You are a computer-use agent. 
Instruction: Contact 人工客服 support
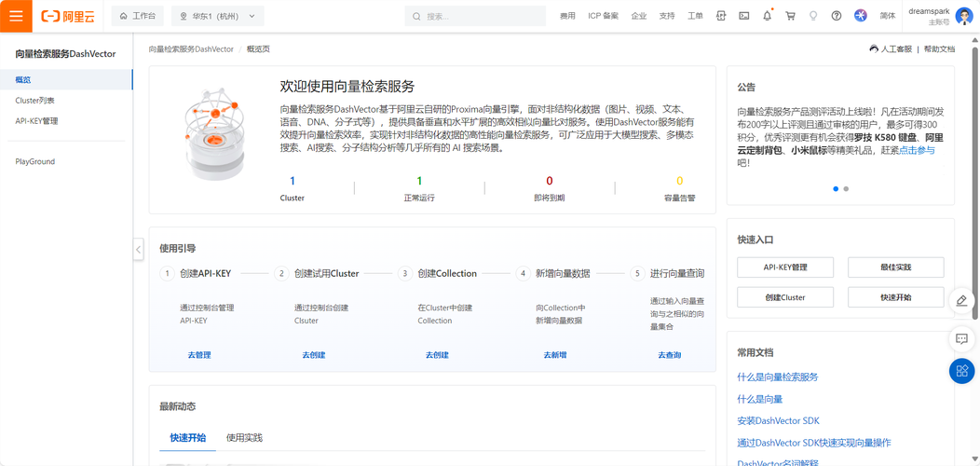tap(891, 48)
